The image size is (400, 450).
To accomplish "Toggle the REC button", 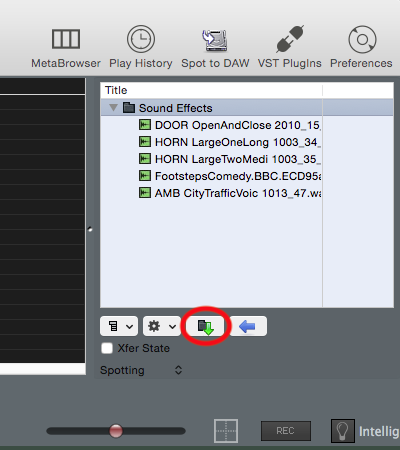I will pyautogui.click(x=286, y=431).
